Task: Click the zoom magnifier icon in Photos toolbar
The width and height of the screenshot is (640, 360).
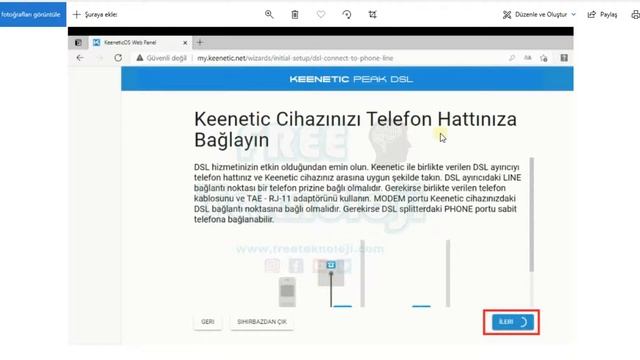Action: click(269, 14)
